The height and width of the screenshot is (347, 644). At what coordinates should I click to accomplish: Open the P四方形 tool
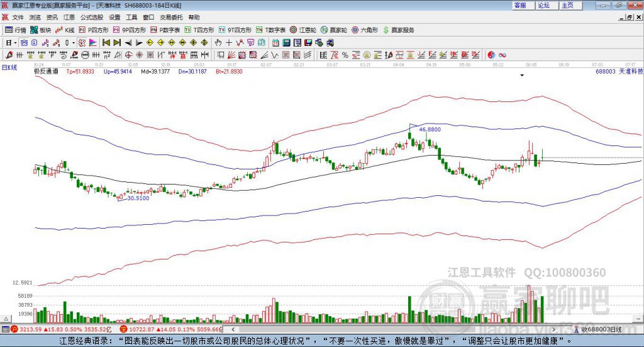(94, 30)
